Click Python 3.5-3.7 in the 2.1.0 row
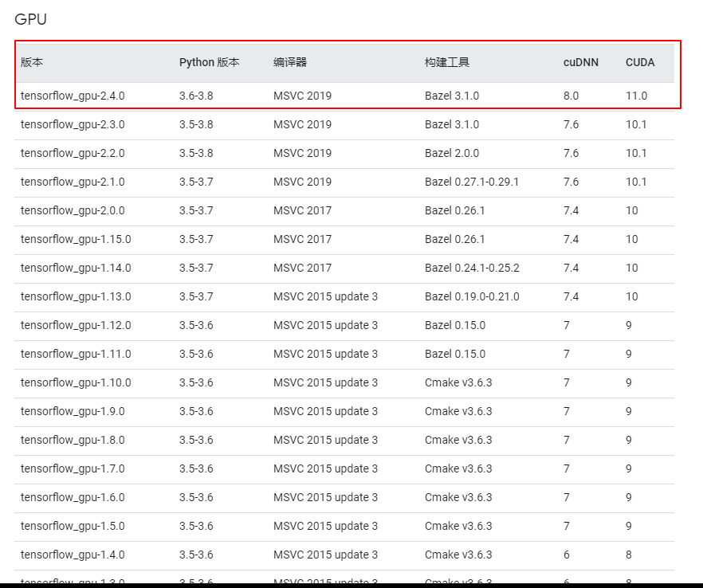 [196, 182]
